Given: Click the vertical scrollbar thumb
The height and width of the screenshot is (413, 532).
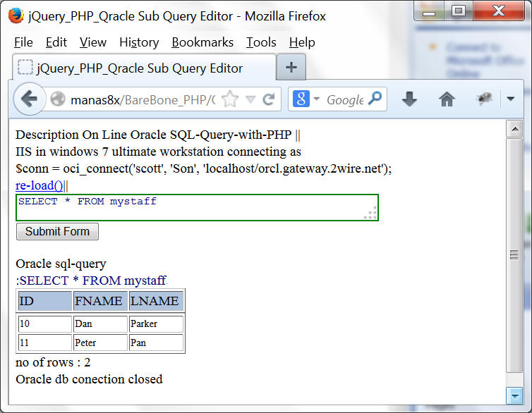Looking at the screenshot, I should [514, 255].
